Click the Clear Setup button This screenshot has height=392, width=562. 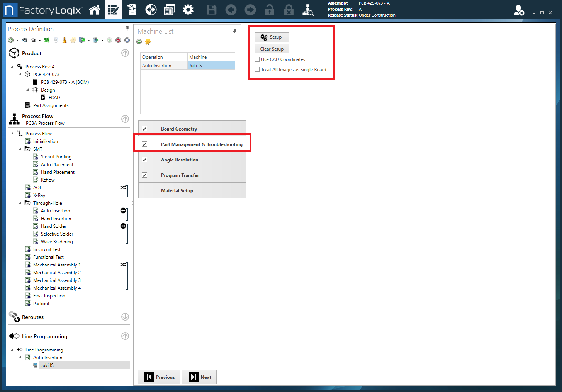pyautogui.click(x=272, y=49)
